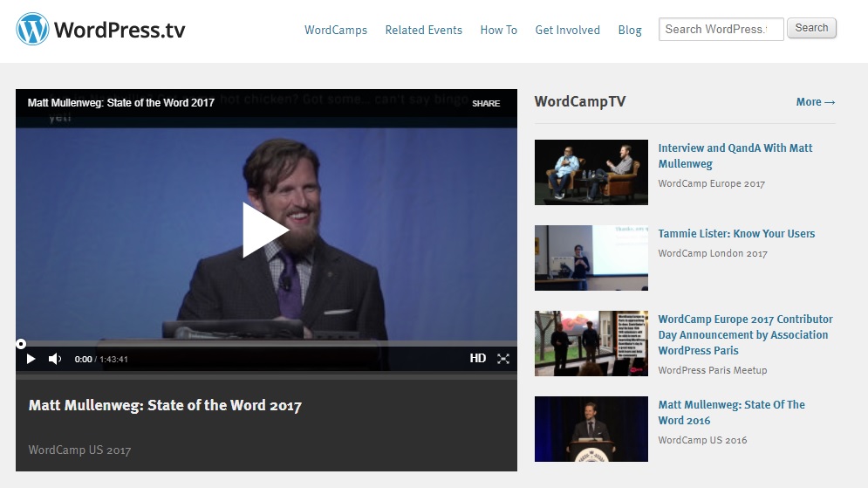868x488 pixels.
Task: Toggle HD quality in the player
Action: click(x=478, y=359)
